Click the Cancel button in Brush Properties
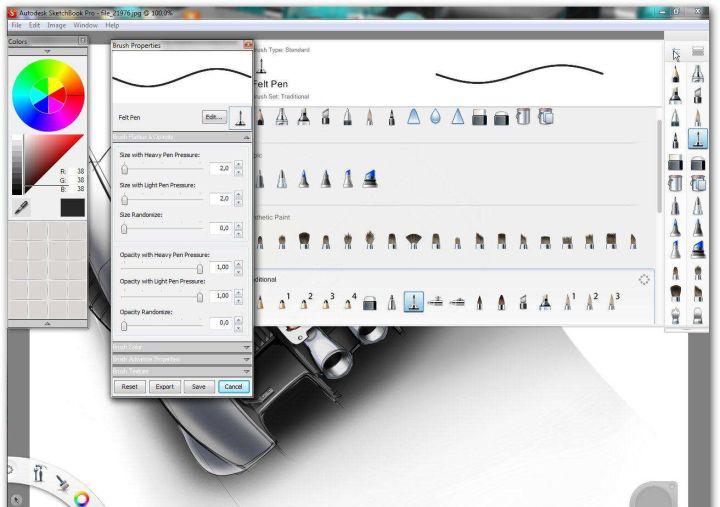The image size is (720, 507). (233, 387)
